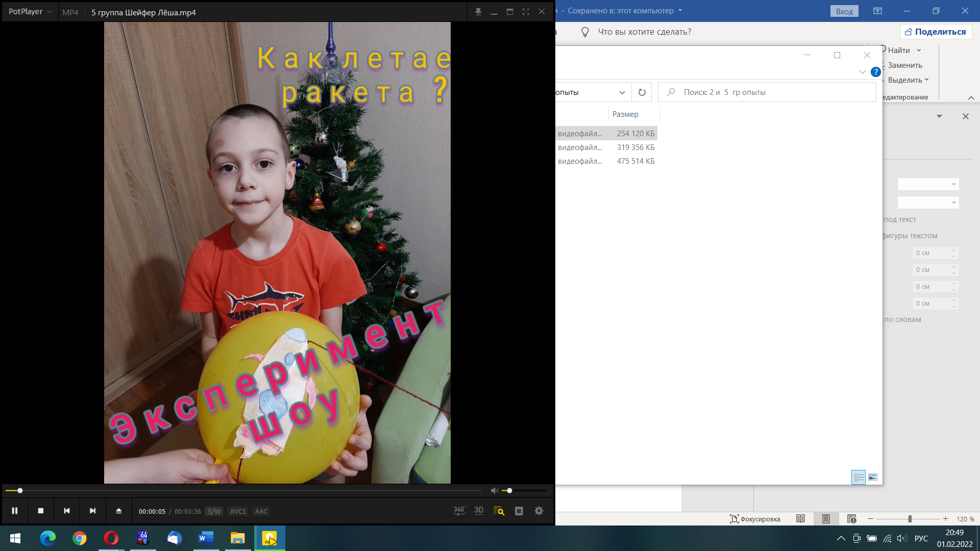This screenshot has width=980, height=551.
Task: Toggle 3D video mode
Action: click(479, 511)
